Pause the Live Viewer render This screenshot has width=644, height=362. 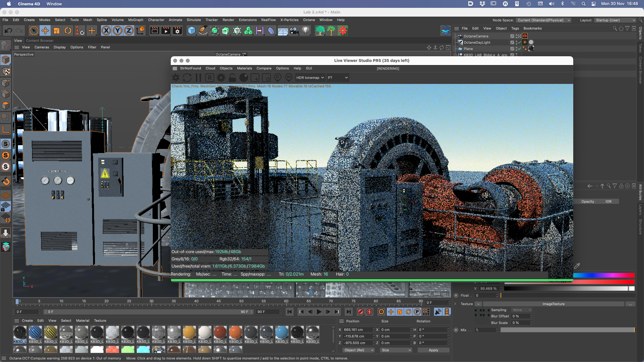pos(198,78)
